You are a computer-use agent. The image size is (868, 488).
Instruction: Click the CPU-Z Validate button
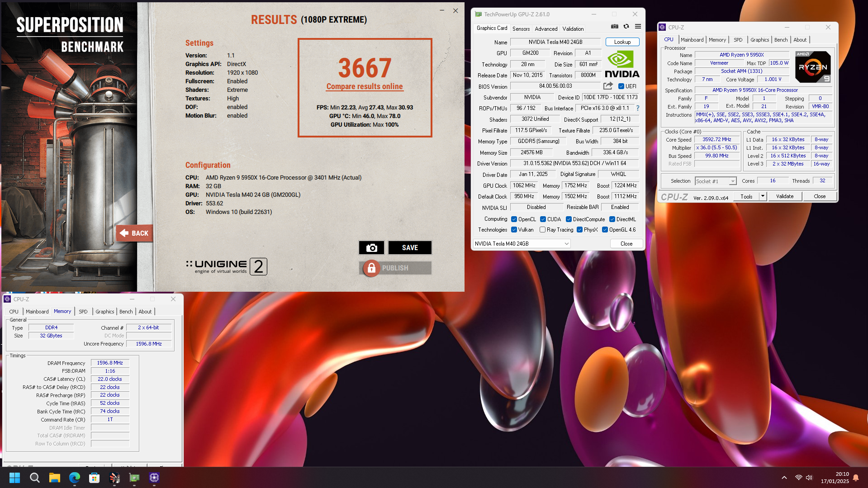[x=784, y=196]
